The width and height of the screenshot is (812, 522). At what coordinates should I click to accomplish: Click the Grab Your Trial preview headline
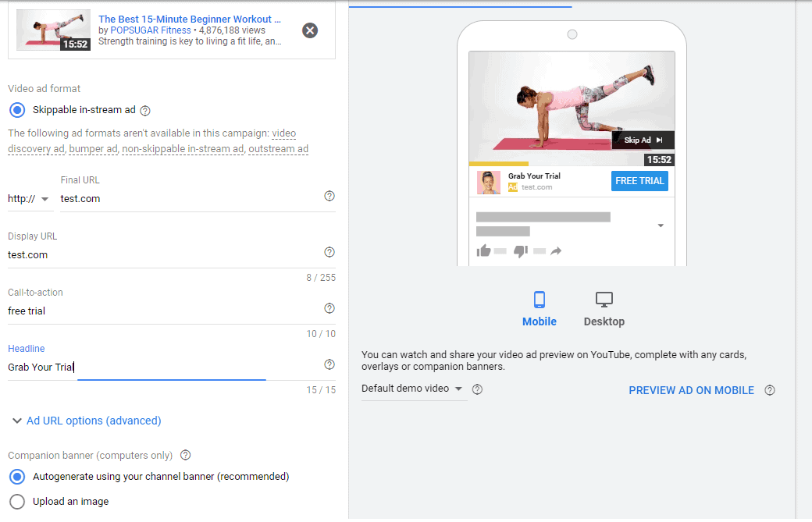click(x=534, y=176)
